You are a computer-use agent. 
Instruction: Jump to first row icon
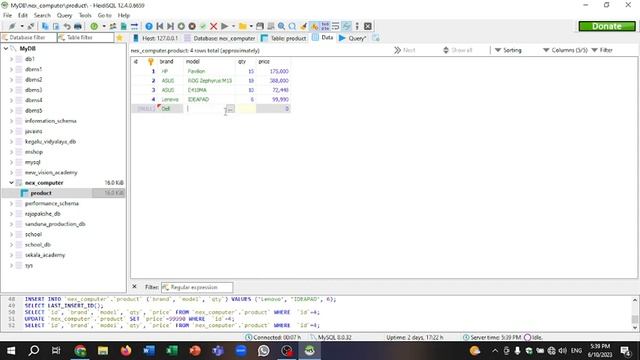tap(160, 26)
